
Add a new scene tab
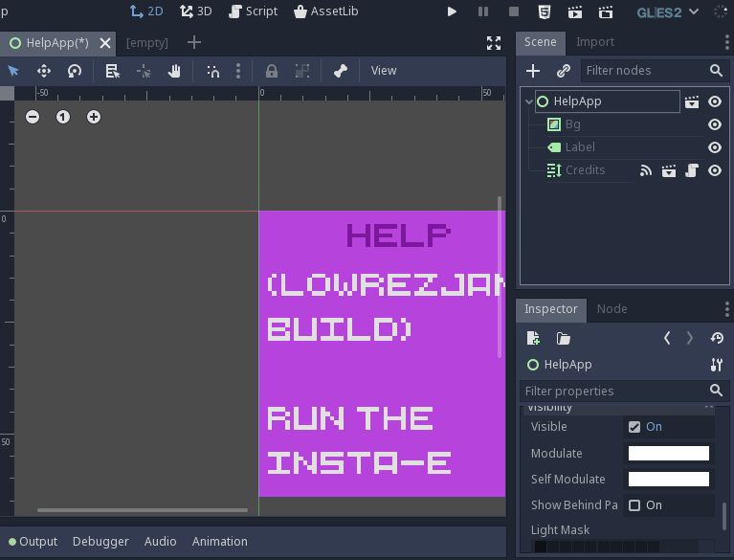coord(194,43)
